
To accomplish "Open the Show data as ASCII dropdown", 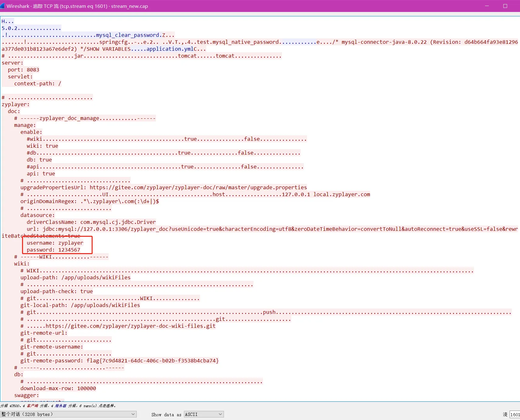I will tap(204, 414).
